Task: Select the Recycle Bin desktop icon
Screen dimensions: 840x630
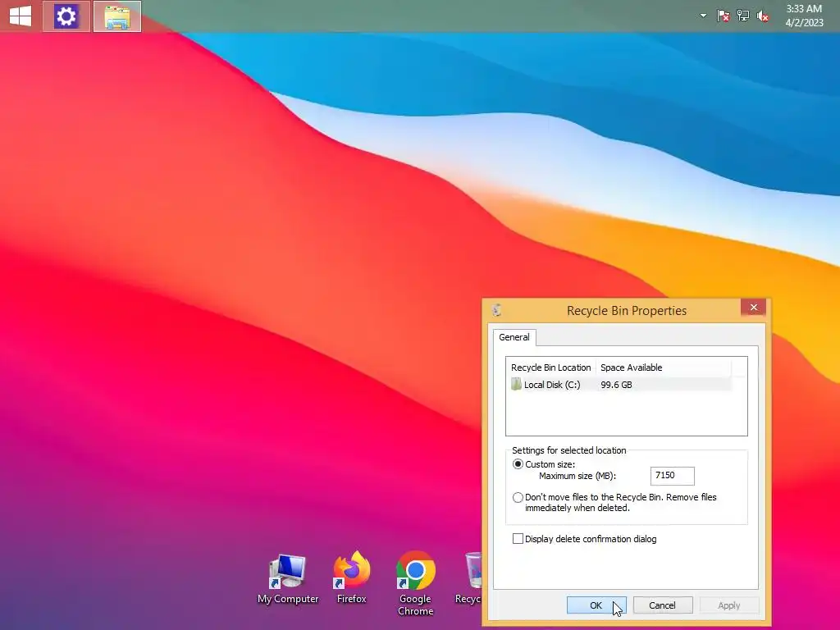Action: [468, 578]
